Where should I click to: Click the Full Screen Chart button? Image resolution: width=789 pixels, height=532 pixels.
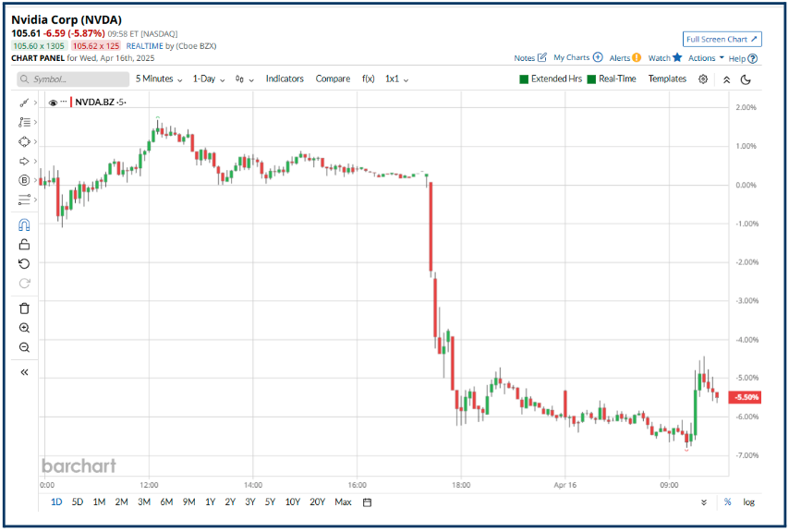tap(722, 39)
